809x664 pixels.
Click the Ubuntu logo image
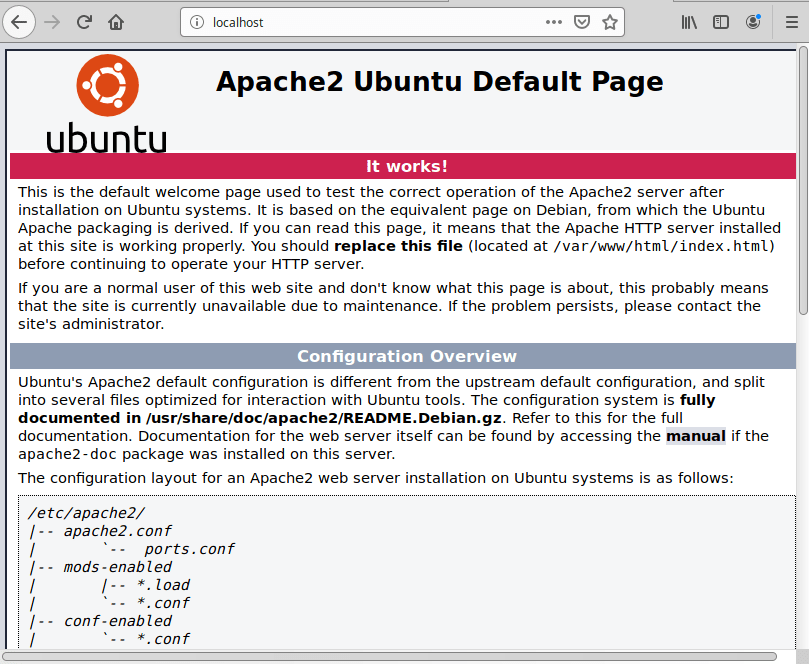pyautogui.click(x=106, y=103)
